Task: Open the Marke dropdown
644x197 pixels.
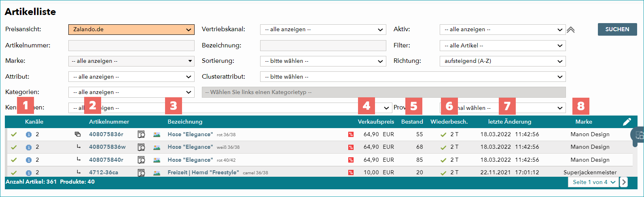Action: 131,61
